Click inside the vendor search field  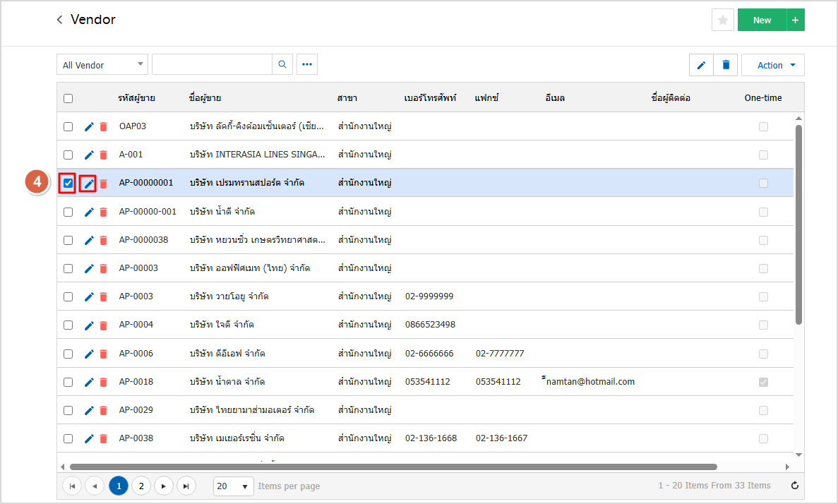(x=212, y=64)
